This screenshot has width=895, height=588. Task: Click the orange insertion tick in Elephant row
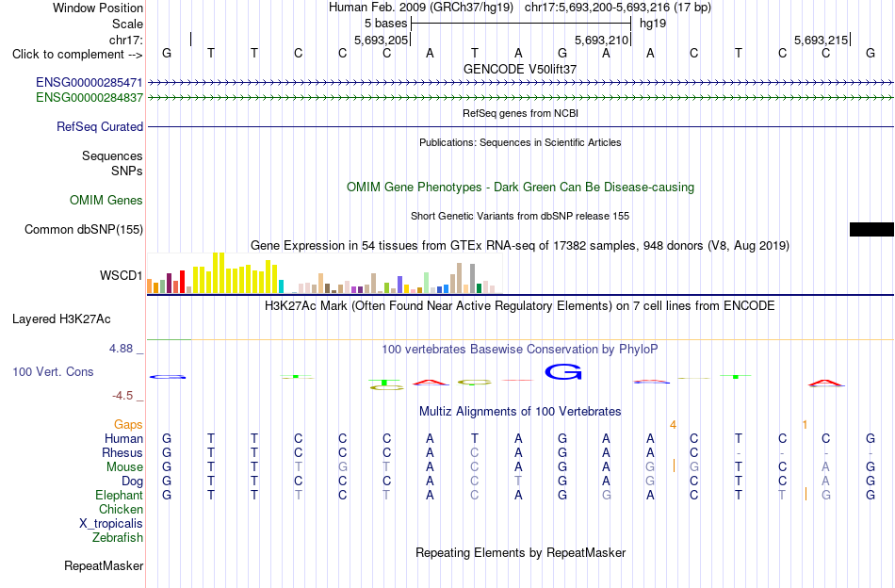[805, 494]
